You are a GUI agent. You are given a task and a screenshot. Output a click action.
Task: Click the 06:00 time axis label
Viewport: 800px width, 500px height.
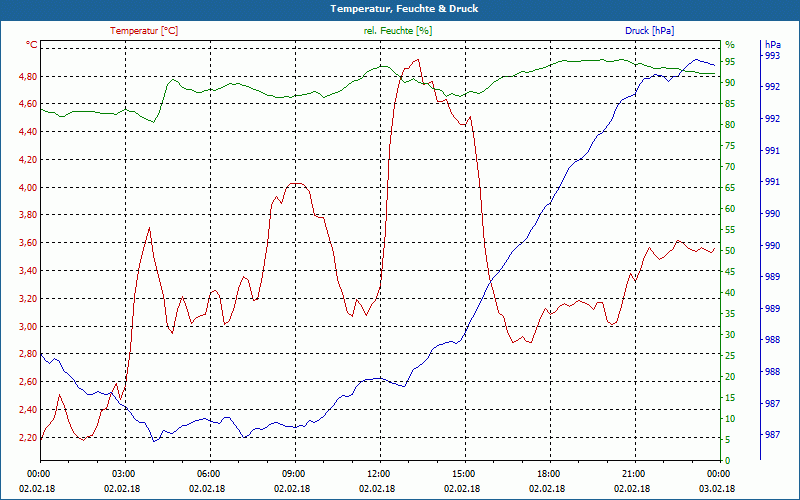coord(210,474)
